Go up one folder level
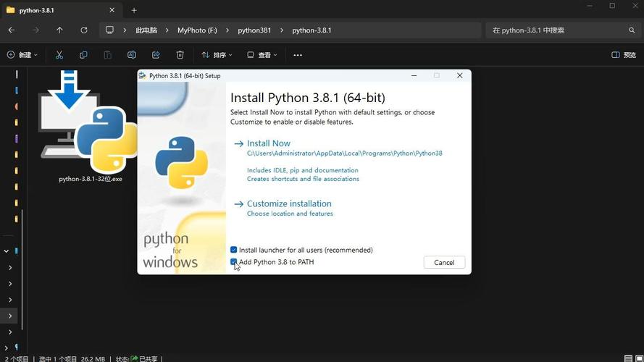The image size is (644, 362). click(x=59, y=30)
